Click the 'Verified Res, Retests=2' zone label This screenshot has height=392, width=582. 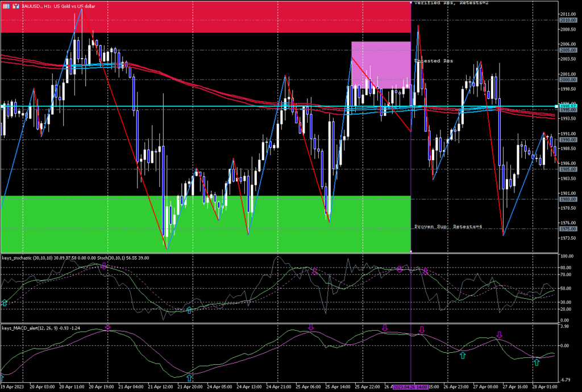[x=451, y=3]
